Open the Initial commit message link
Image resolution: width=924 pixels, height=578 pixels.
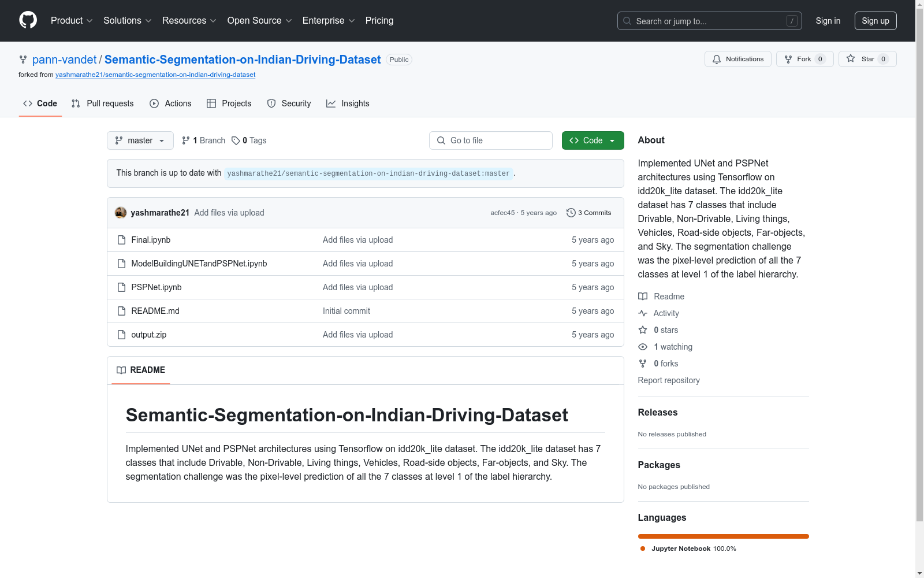(x=346, y=311)
